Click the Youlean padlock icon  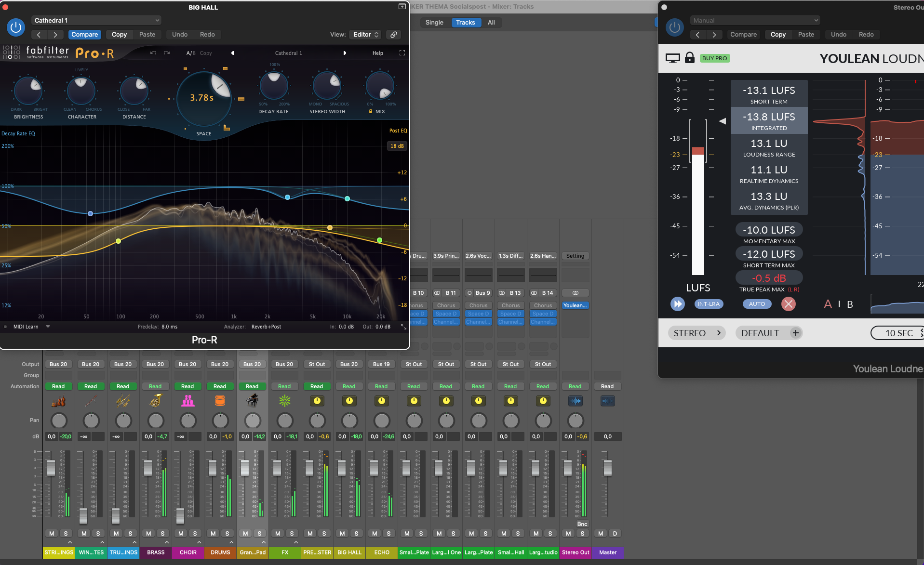(690, 58)
